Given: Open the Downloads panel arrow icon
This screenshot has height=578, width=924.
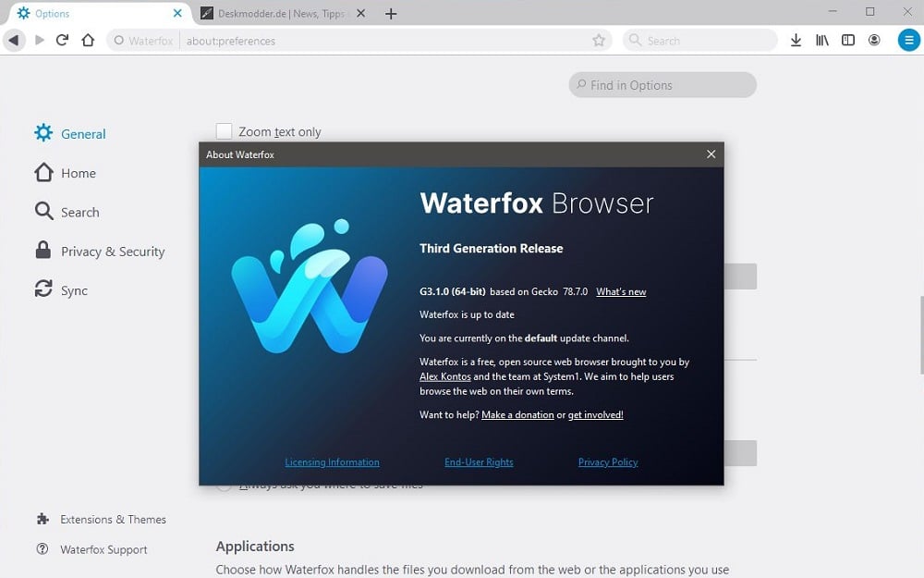Looking at the screenshot, I should coord(796,40).
